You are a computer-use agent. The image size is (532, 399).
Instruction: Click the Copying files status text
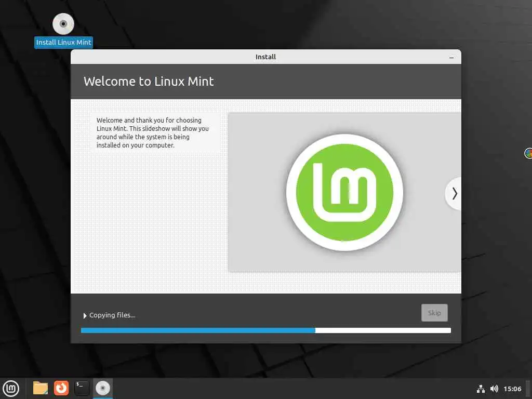pos(112,315)
